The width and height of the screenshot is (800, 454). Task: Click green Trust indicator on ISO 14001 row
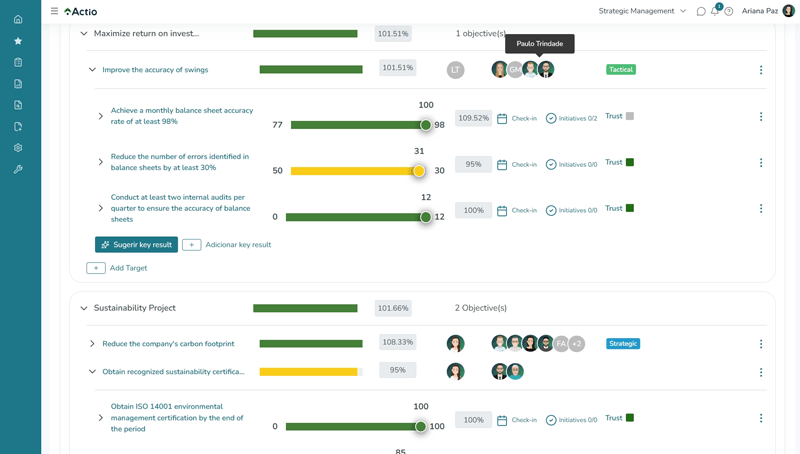point(630,418)
